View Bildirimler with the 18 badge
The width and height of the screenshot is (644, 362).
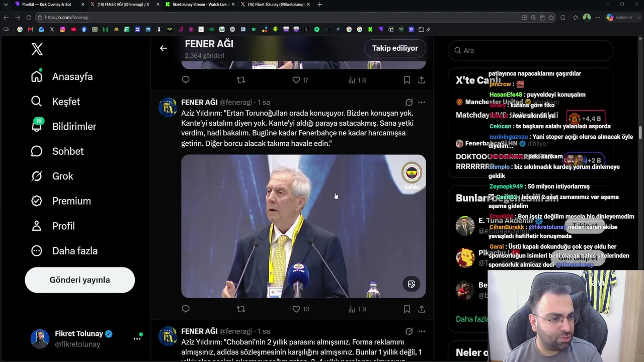pyautogui.click(x=63, y=126)
